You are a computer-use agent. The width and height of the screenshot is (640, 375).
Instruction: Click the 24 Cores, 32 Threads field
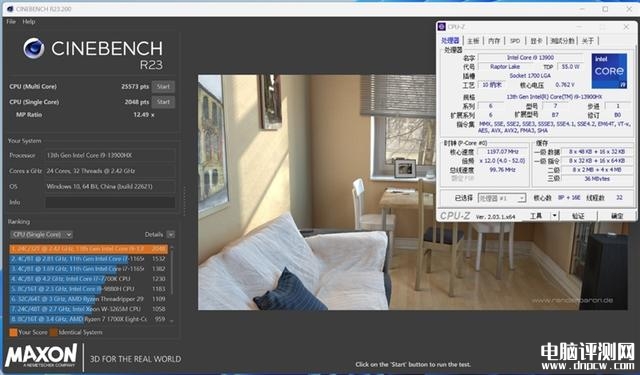(110, 171)
